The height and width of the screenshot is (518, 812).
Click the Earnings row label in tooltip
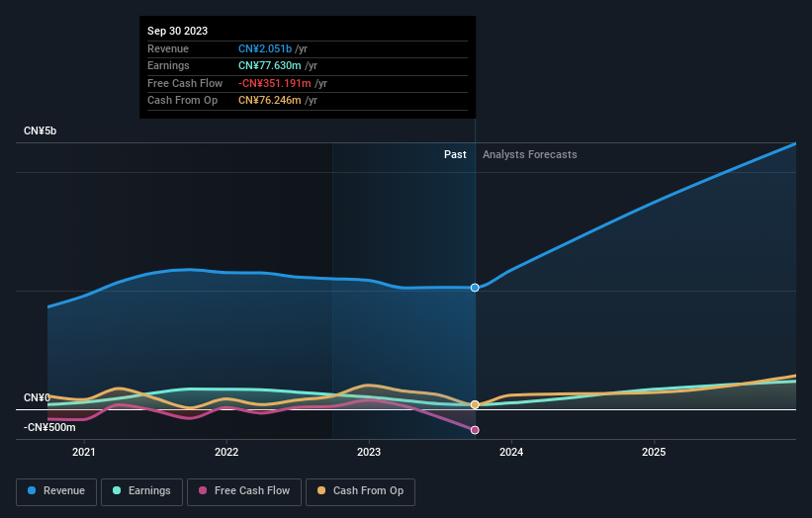[x=168, y=65]
